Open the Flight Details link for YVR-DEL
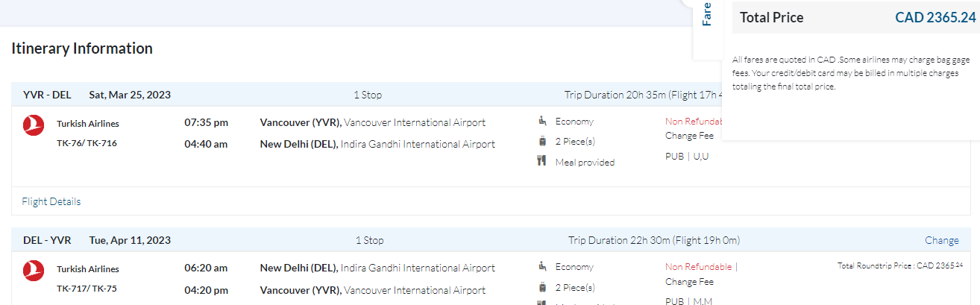 51,201
